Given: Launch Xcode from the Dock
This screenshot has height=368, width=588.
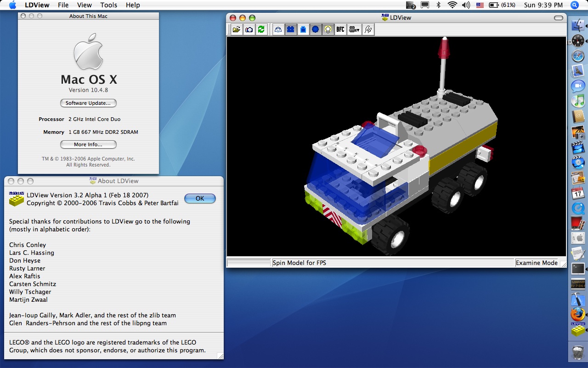Looking at the screenshot, I should click(x=578, y=299).
